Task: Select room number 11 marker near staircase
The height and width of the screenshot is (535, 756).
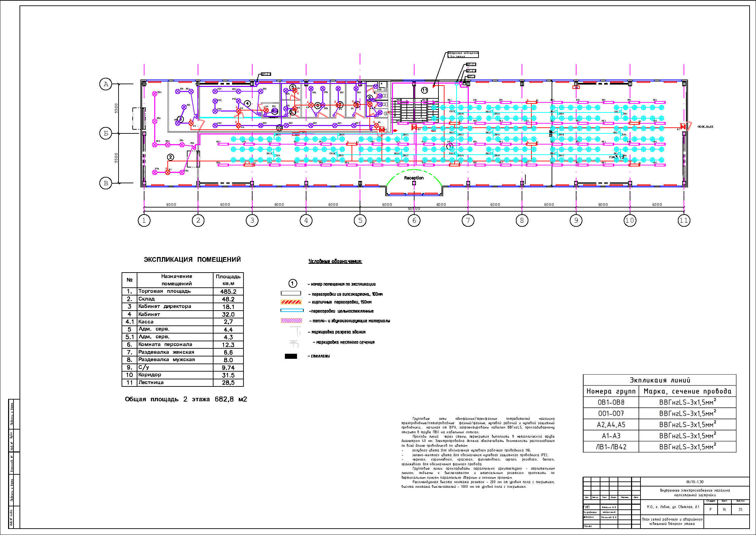Action: pyautogui.click(x=424, y=90)
